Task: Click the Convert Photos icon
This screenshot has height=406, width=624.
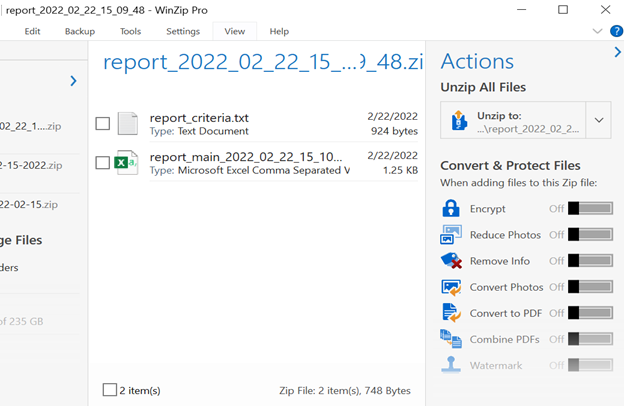Action: (x=451, y=287)
